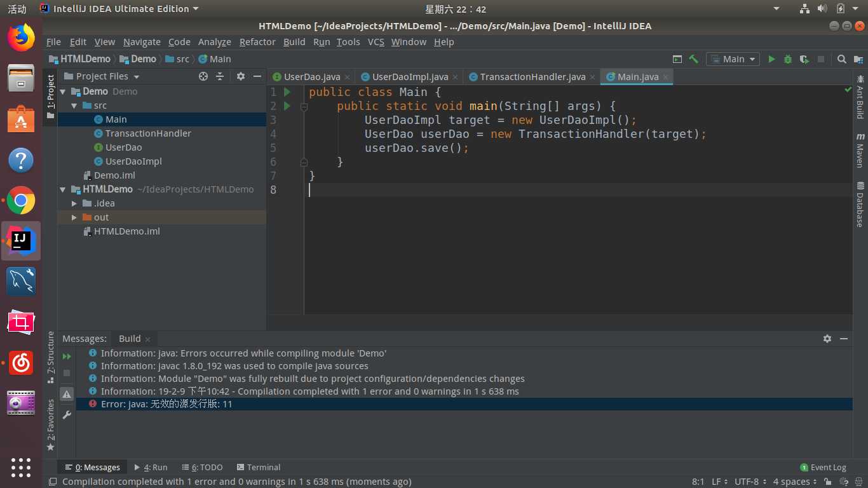Change file encoding UTF-8 in status bar
The image size is (868, 488).
[750, 482]
